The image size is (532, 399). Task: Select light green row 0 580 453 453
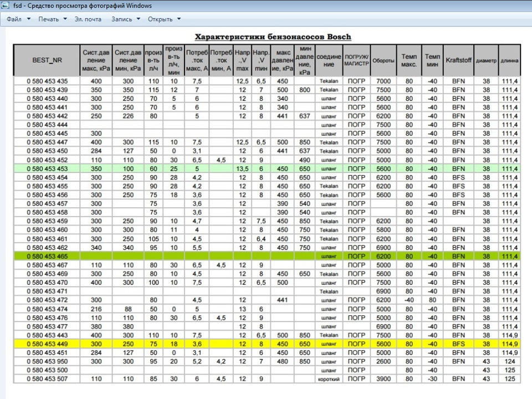(x=267, y=168)
